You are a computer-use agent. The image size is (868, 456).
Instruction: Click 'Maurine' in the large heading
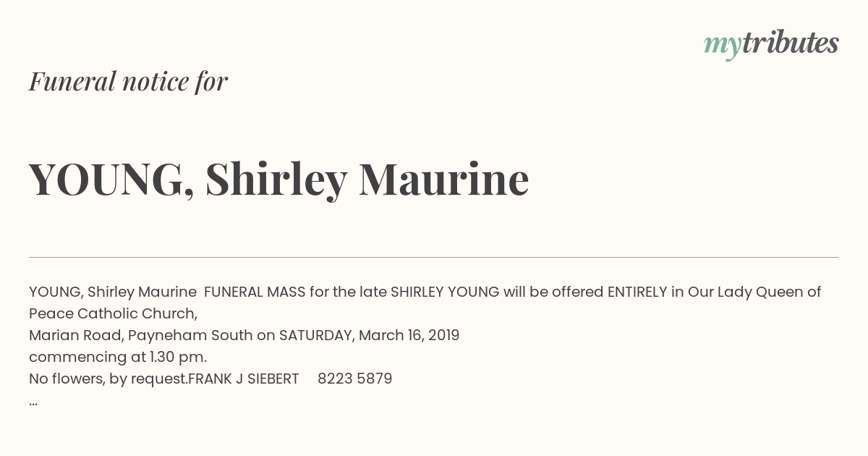444,179
